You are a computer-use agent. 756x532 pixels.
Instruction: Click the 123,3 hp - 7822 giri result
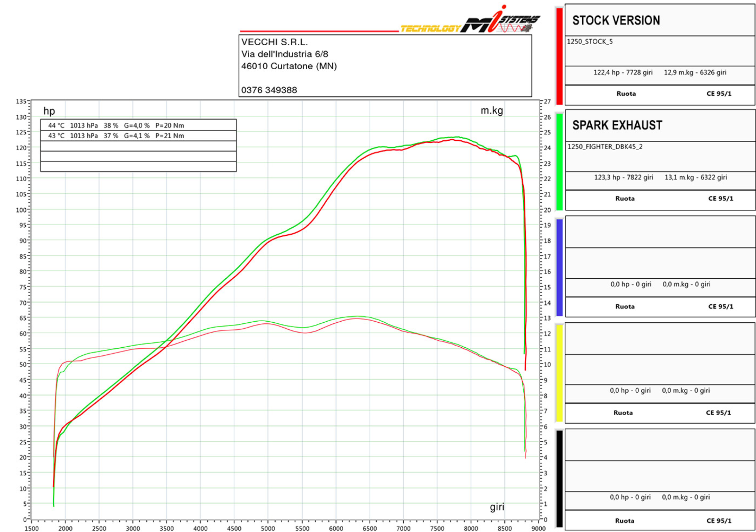623,178
